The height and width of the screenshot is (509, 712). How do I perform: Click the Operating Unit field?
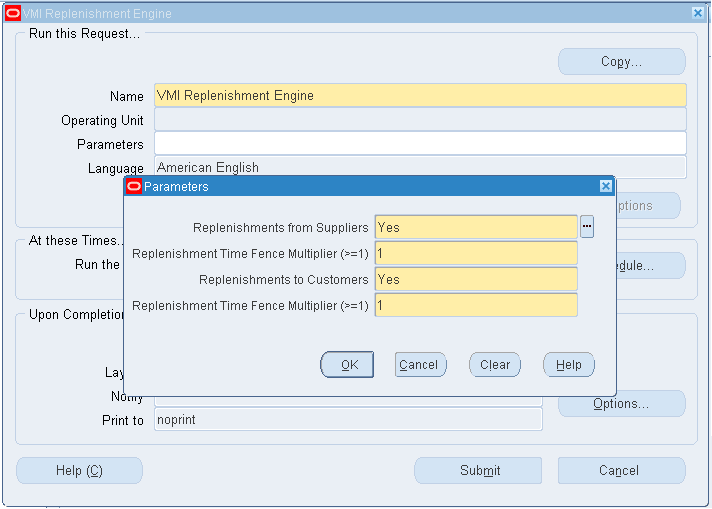(420, 119)
